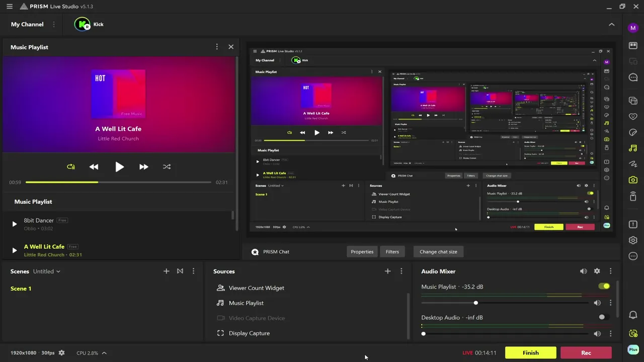Mute the Desktop Audio track
Screen dimensions: 644x362
[x=597, y=333]
